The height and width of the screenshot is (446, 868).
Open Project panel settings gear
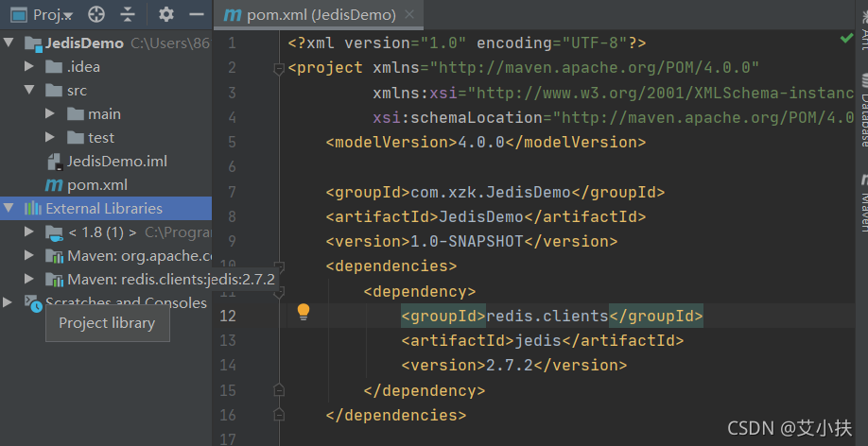[x=166, y=15]
